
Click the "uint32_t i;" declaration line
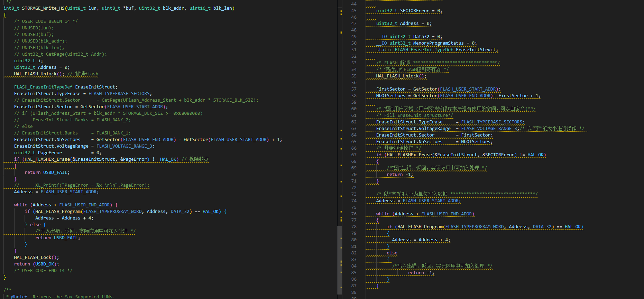click(x=29, y=60)
